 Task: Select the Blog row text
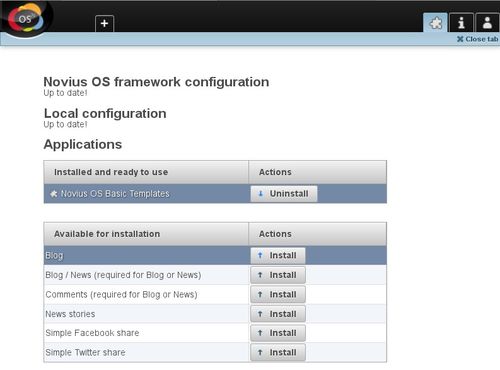tap(54, 256)
